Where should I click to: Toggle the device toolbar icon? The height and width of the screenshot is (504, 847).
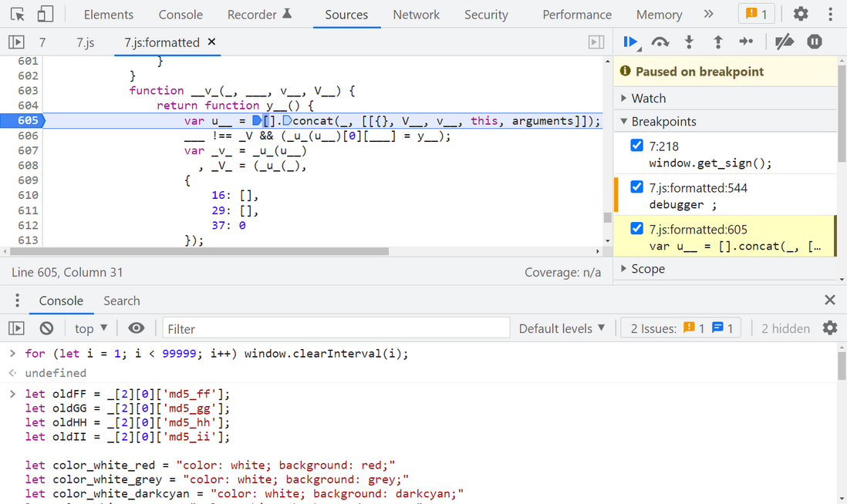[46, 14]
